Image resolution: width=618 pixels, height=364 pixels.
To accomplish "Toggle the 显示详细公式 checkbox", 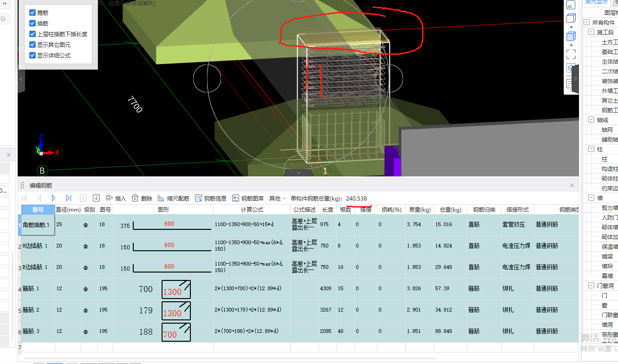I will [33, 55].
